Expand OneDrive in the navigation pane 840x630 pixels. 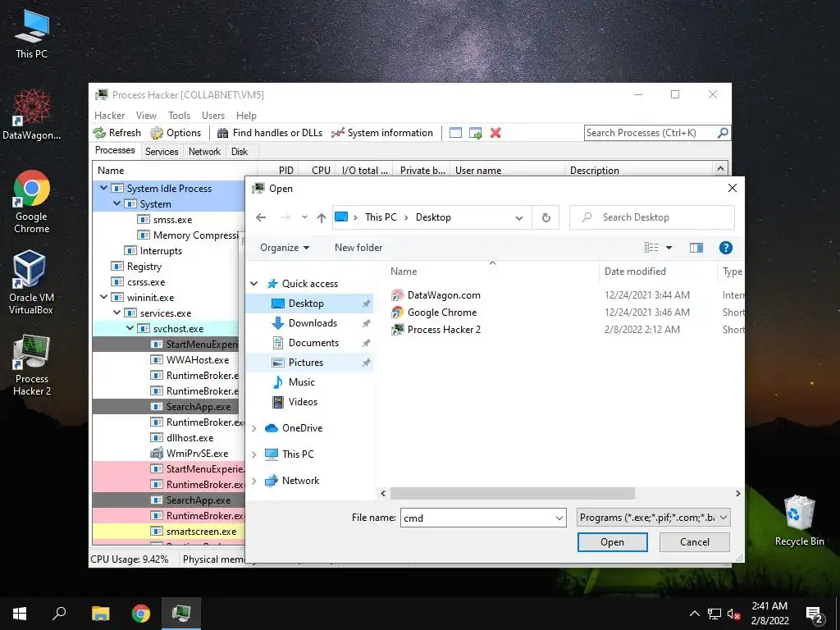254,428
